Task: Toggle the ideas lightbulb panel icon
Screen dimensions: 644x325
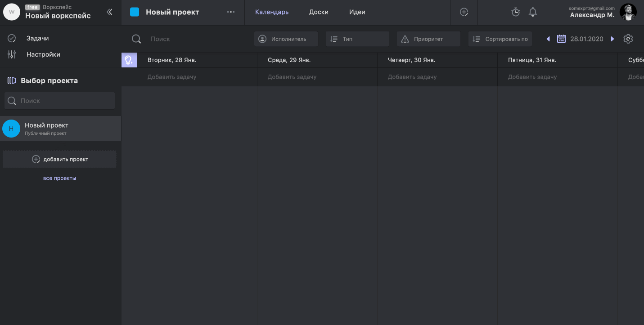Action: (x=129, y=60)
